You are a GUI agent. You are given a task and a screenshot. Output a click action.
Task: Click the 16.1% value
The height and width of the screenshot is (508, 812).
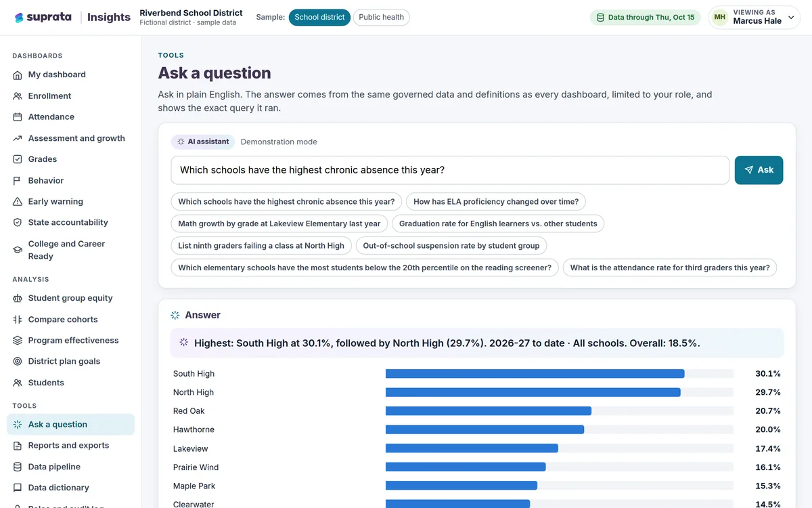point(768,467)
